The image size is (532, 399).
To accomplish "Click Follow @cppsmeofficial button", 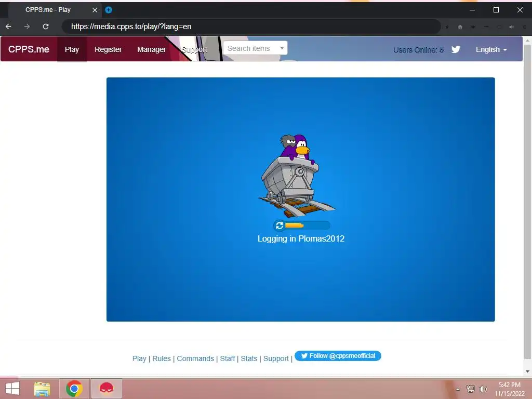I will click(x=338, y=356).
